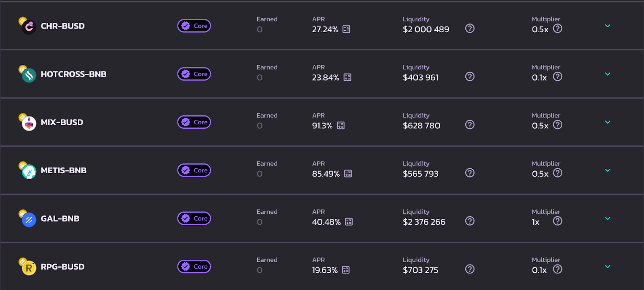Image resolution: width=644 pixels, height=290 pixels.
Task: Click the HOTCROSS-BNB token pair logo
Action: point(28,74)
